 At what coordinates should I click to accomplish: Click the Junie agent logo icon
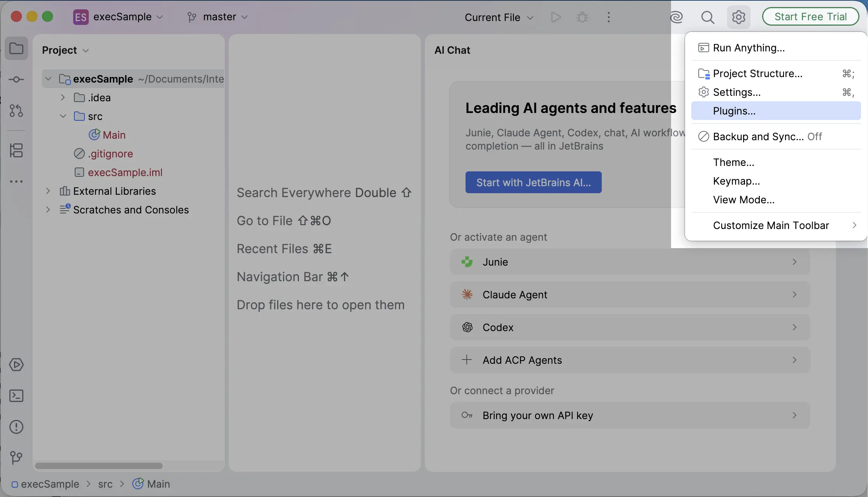click(467, 262)
